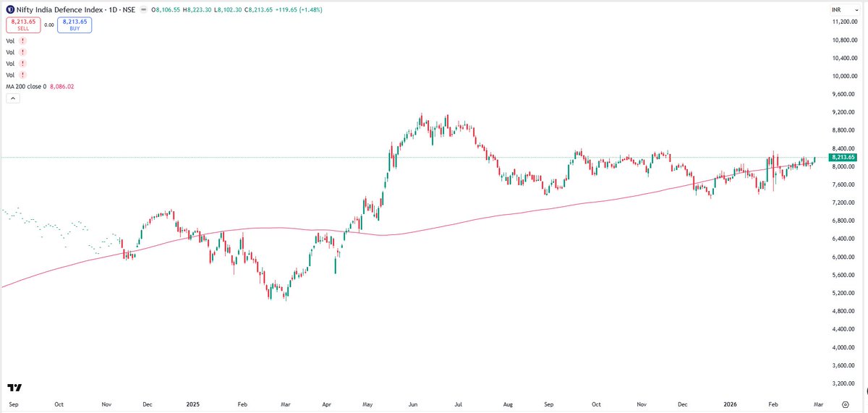Click the MA value 8,086.02
The height and width of the screenshot is (413, 868).
coord(62,87)
